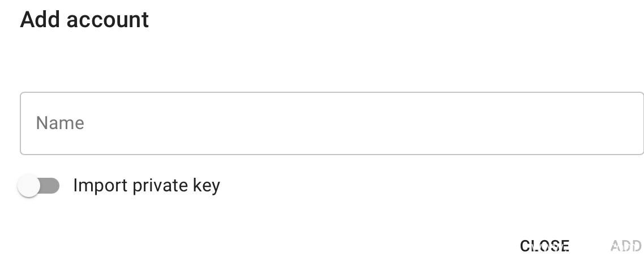
Task: Switch on Import private key
Action: pyautogui.click(x=38, y=186)
